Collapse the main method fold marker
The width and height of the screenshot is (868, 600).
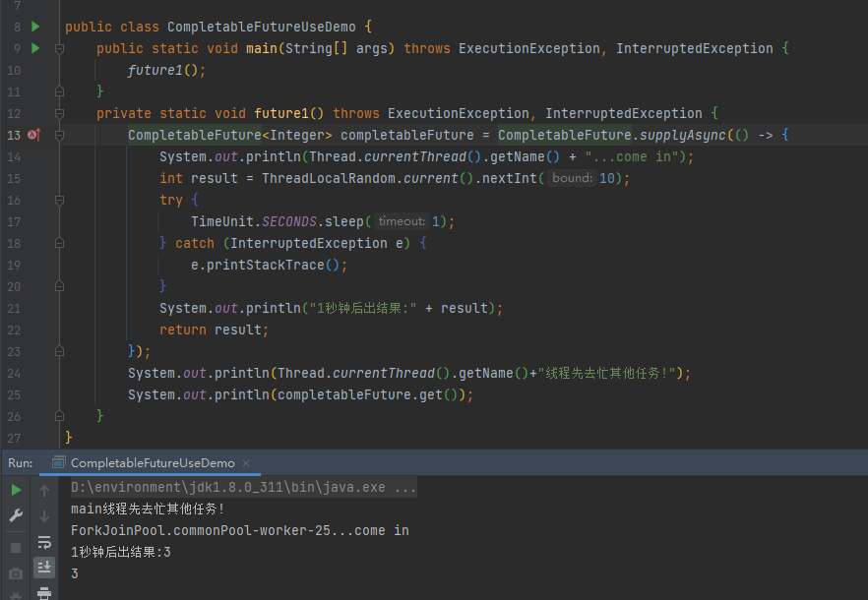tap(58, 47)
